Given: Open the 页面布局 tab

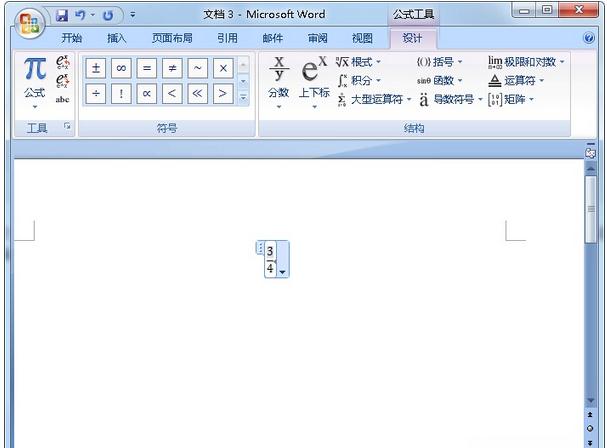Looking at the screenshot, I should [172, 38].
